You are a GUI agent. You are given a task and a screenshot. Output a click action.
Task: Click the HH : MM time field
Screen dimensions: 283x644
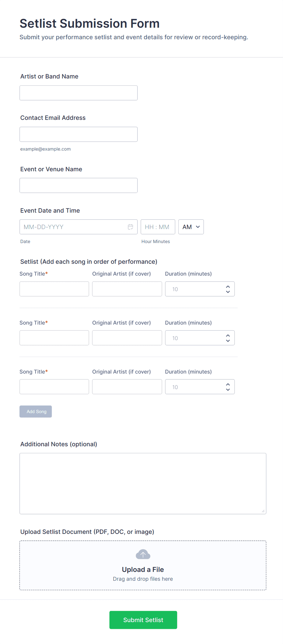158,227
